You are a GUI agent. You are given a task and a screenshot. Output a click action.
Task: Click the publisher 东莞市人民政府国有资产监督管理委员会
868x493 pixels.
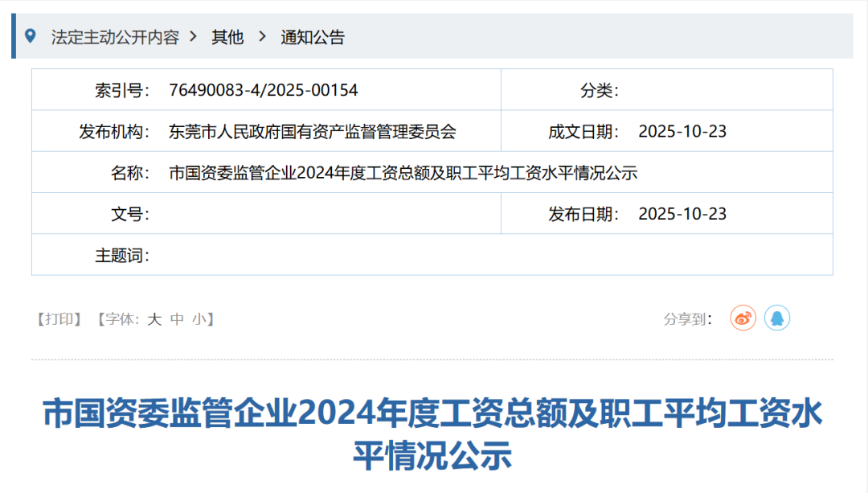[313, 132]
